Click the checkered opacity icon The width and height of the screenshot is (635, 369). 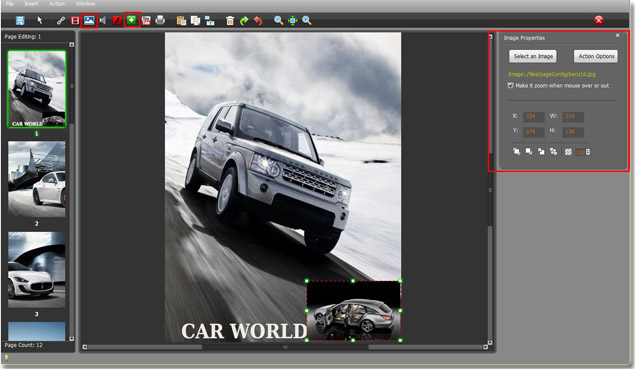click(568, 152)
